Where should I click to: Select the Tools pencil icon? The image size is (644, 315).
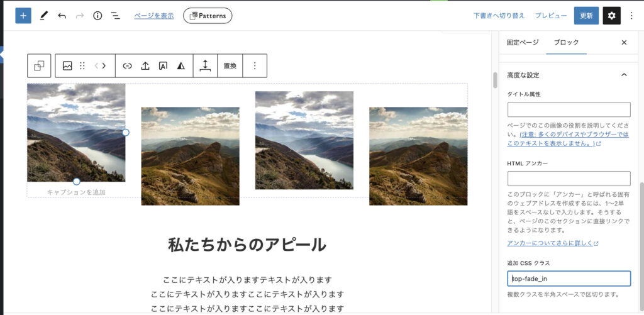coord(43,16)
